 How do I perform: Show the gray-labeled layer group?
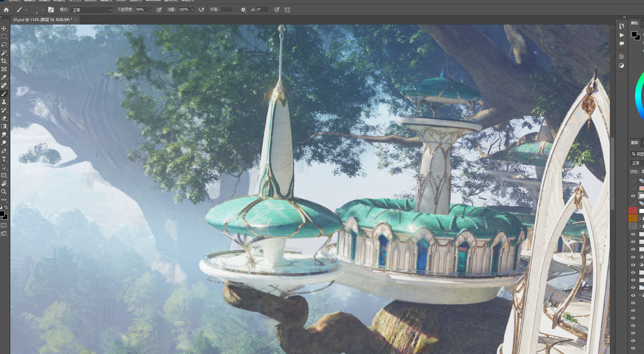(633, 226)
